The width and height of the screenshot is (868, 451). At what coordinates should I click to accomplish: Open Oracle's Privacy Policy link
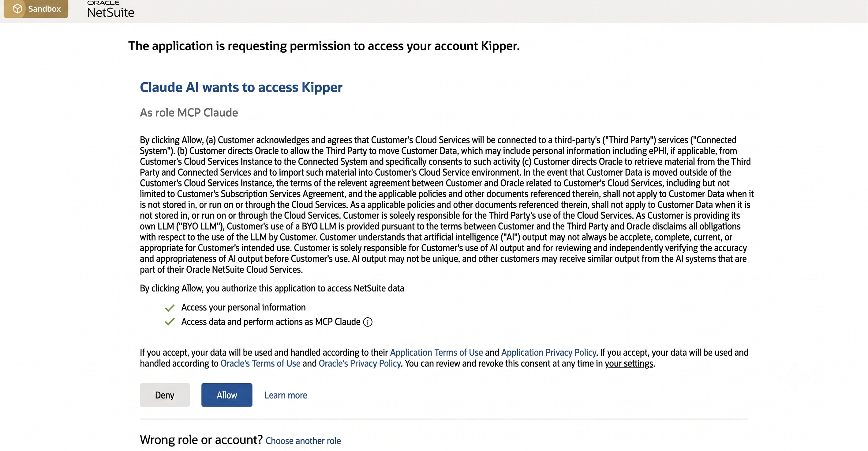(x=360, y=363)
